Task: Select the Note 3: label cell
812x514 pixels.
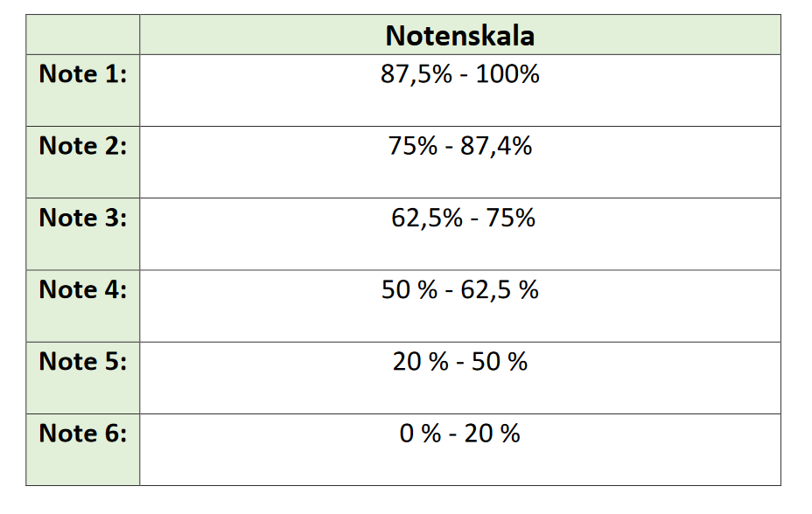Action: click(x=83, y=234)
